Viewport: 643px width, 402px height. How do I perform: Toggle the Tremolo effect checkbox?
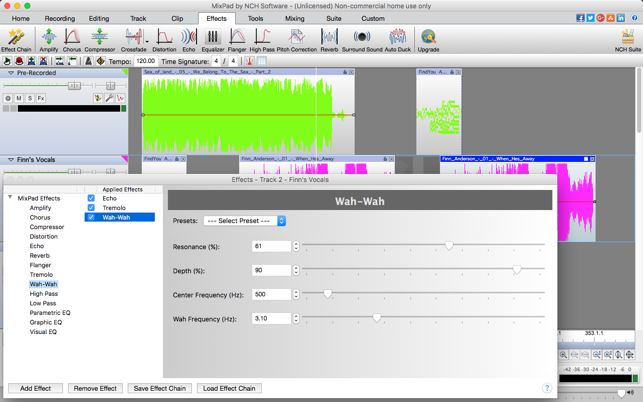point(91,208)
